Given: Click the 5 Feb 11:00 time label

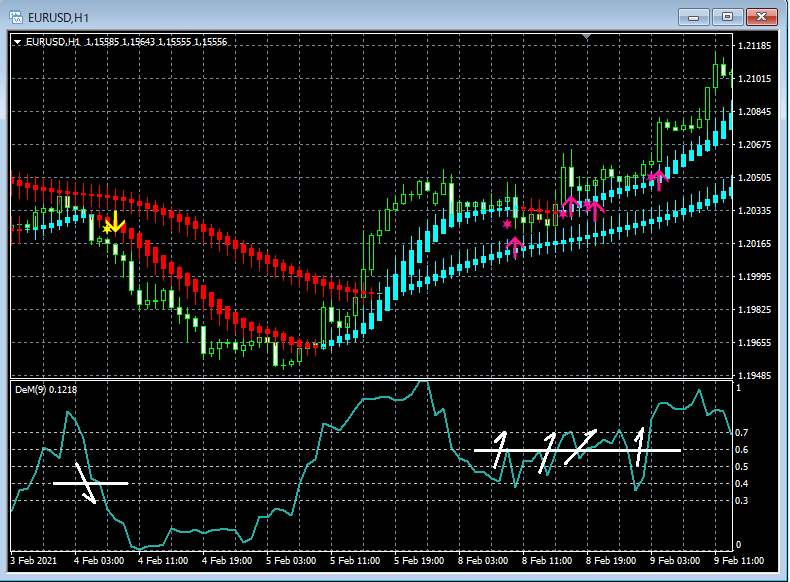Looking at the screenshot, I should pyautogui.click(x=355, y=560).
